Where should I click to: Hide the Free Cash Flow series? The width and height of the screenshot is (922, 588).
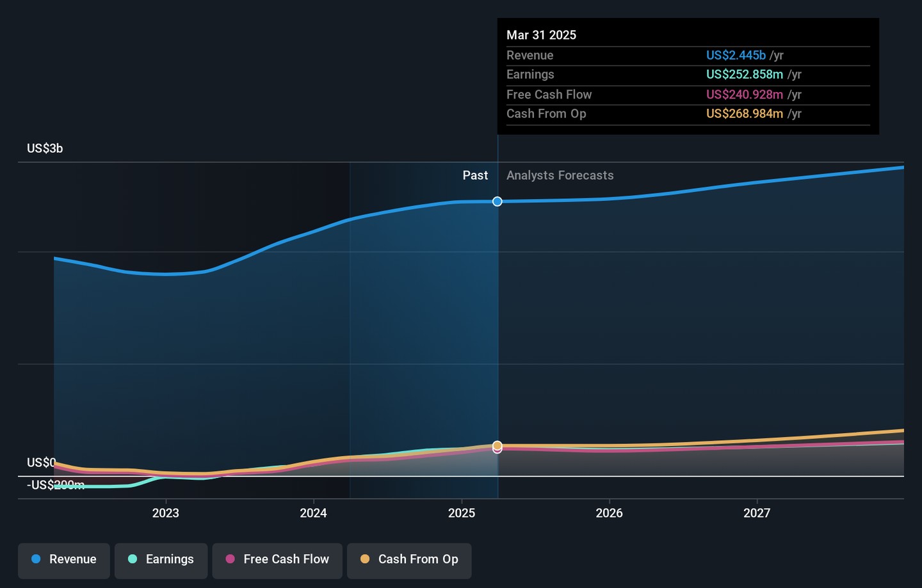tap(277, 560)
